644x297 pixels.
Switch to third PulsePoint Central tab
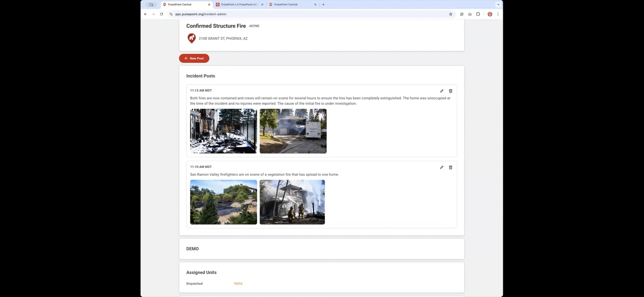tap(286, 4)
